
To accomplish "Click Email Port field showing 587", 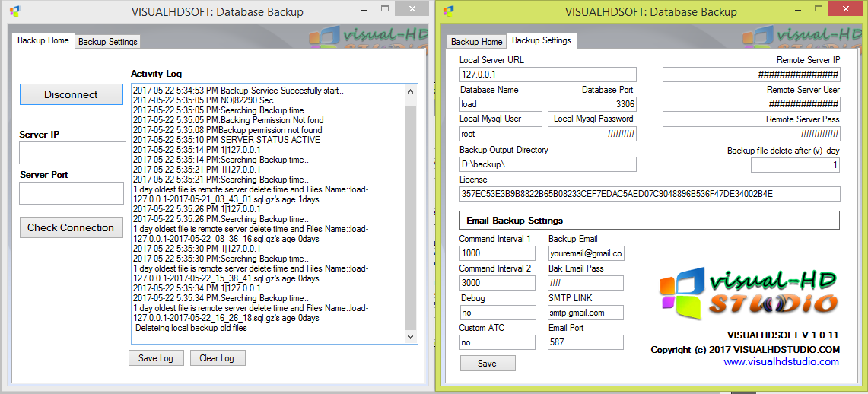I will [586, 342].
